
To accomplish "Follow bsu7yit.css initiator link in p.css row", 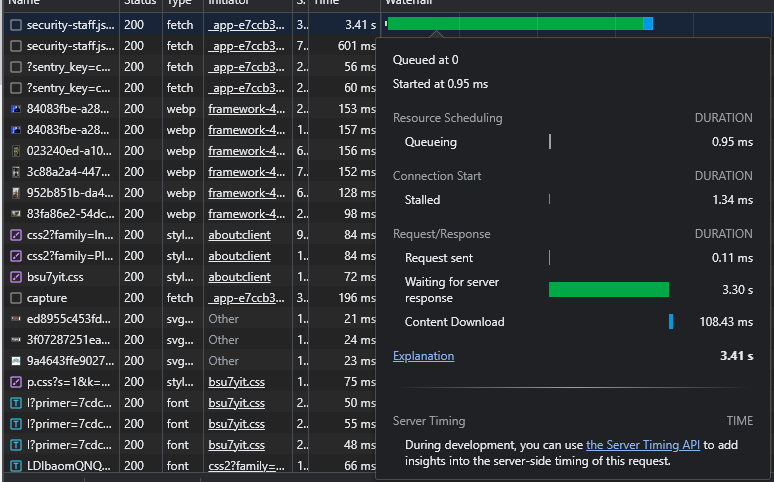I will pyautogui.click(x=236, y=382).
